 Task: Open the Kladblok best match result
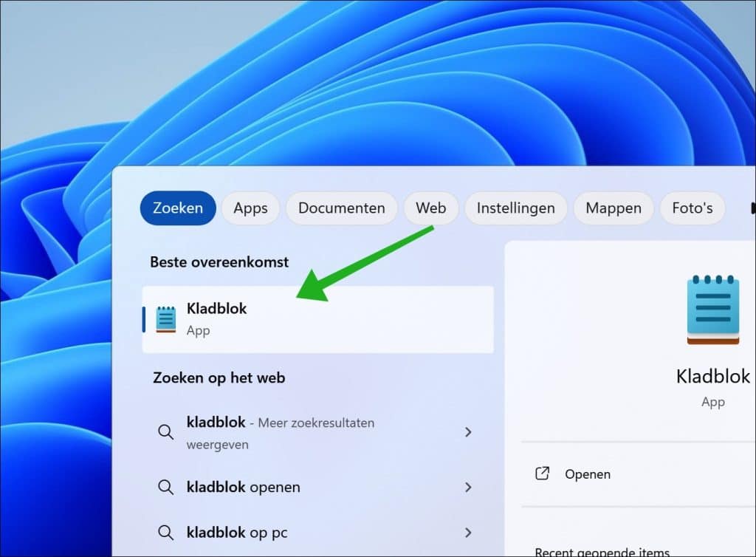[x=318, y=319]
